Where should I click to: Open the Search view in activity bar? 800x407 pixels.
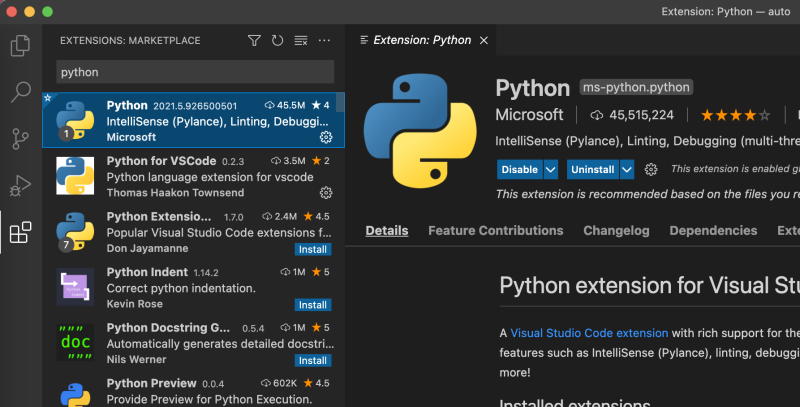tap(20, 92)
